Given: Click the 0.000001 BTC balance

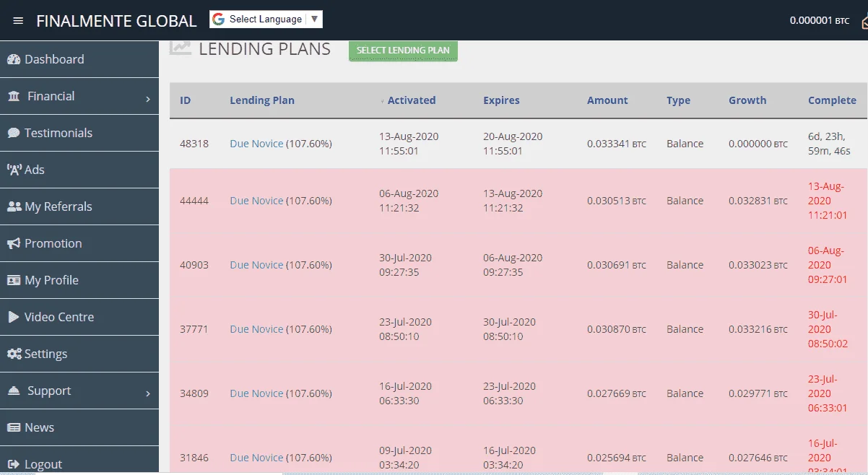Looking at the screenshot, I should coord(820,21).
